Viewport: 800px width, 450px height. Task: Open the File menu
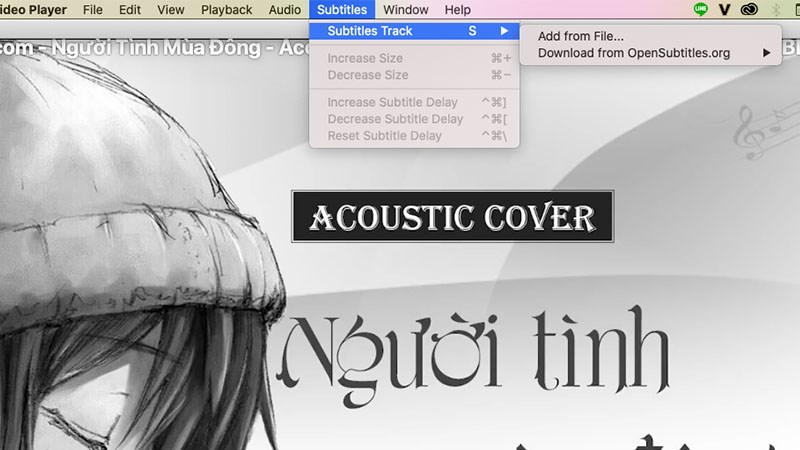tap(92, 10)
